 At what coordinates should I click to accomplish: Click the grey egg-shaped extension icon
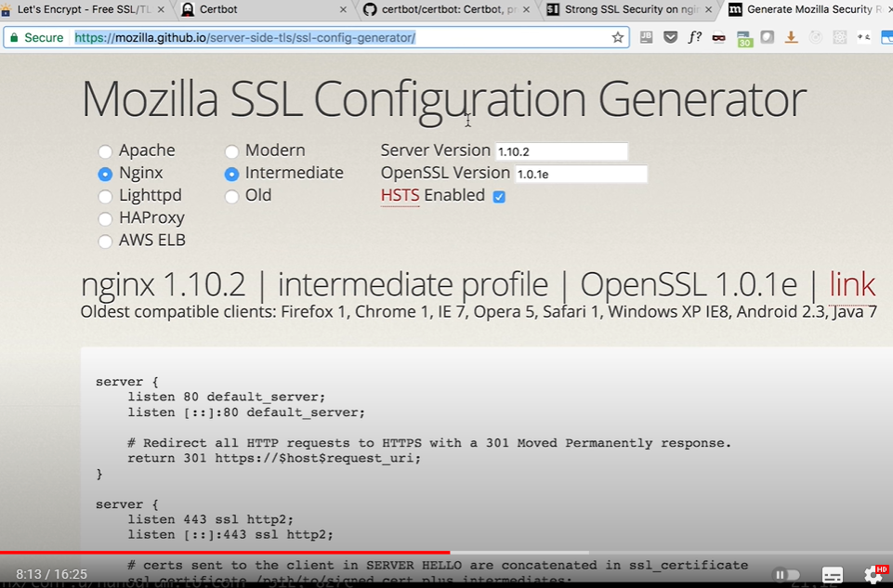click(x=768, y=37)
